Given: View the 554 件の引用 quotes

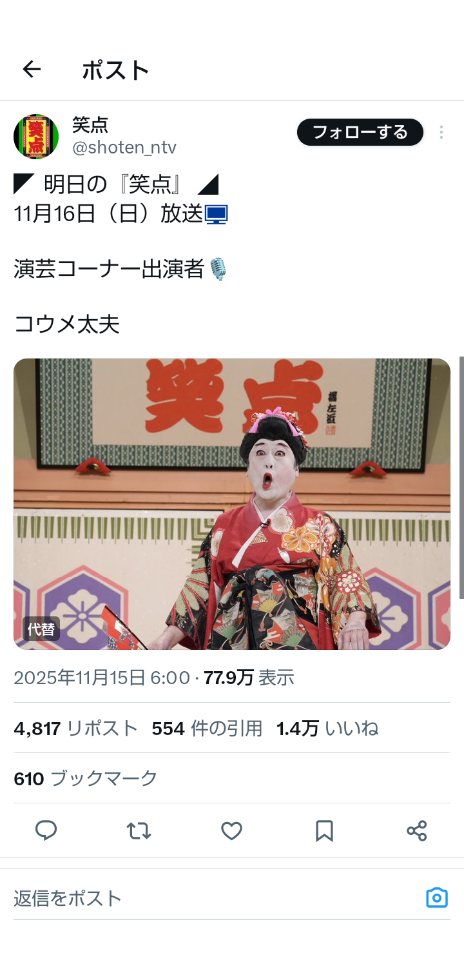Looking at the screenshot, I should click(x=207, y=729).
